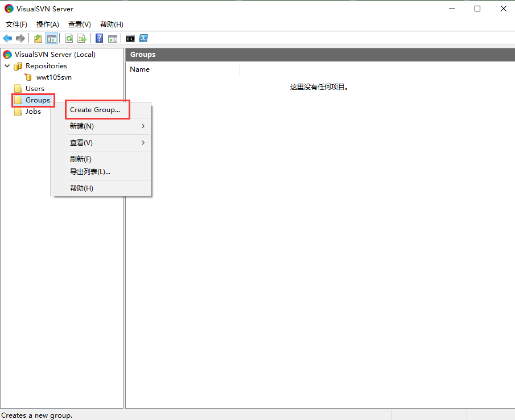Open the 操作(A) menu in menu bar
The height and width of the screenshot is (420, 515).
pos(48,24)
